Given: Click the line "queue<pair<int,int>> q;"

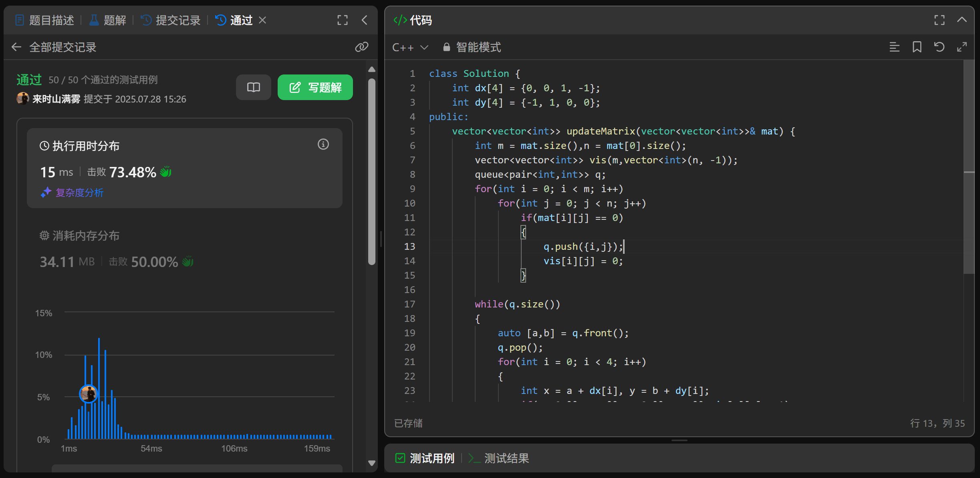Looking at the screenshot, I should [540, 175].
